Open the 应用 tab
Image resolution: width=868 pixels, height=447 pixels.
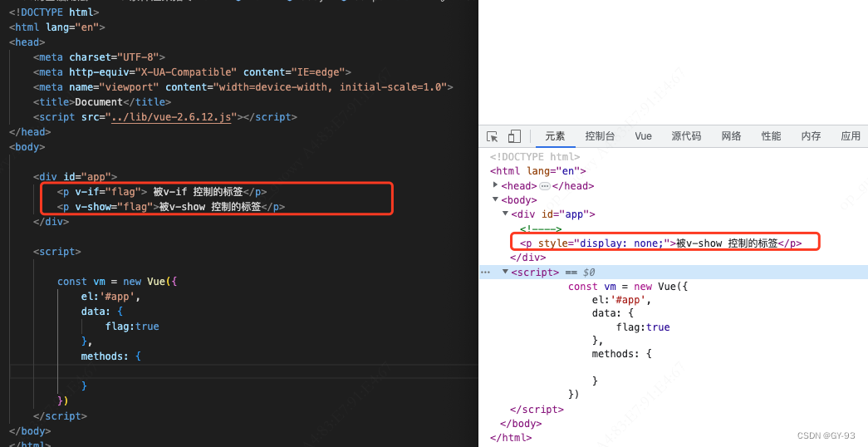click(x=851, y=136)
